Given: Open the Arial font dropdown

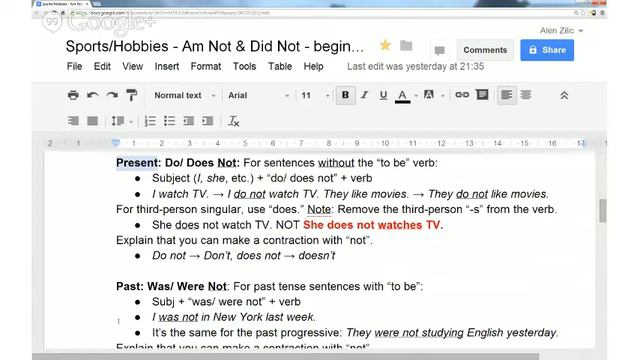Looking at the screenshot, I should 259,96.
